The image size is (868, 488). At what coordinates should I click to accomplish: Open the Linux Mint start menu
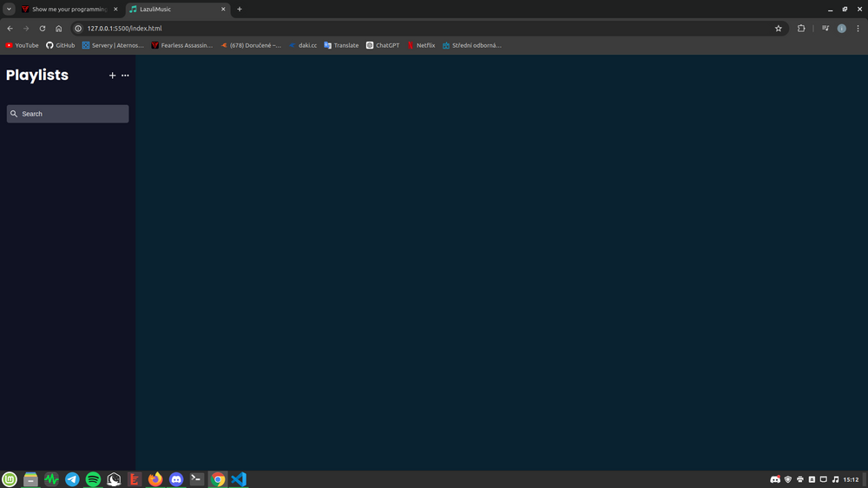[x=10, y=479]
